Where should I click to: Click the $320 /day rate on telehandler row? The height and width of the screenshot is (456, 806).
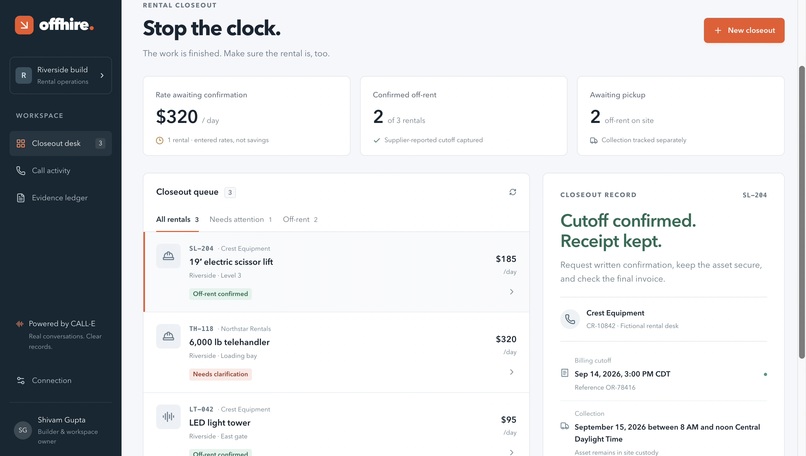(x=506, y=344)
